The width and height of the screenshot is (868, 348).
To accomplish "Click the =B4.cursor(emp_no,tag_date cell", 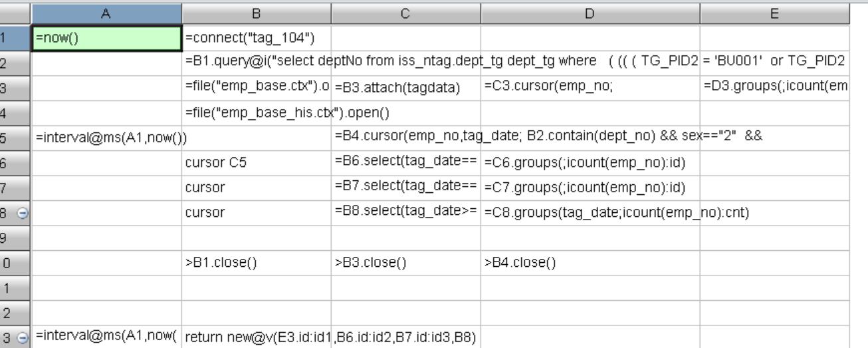I will [x=405, y=137].
